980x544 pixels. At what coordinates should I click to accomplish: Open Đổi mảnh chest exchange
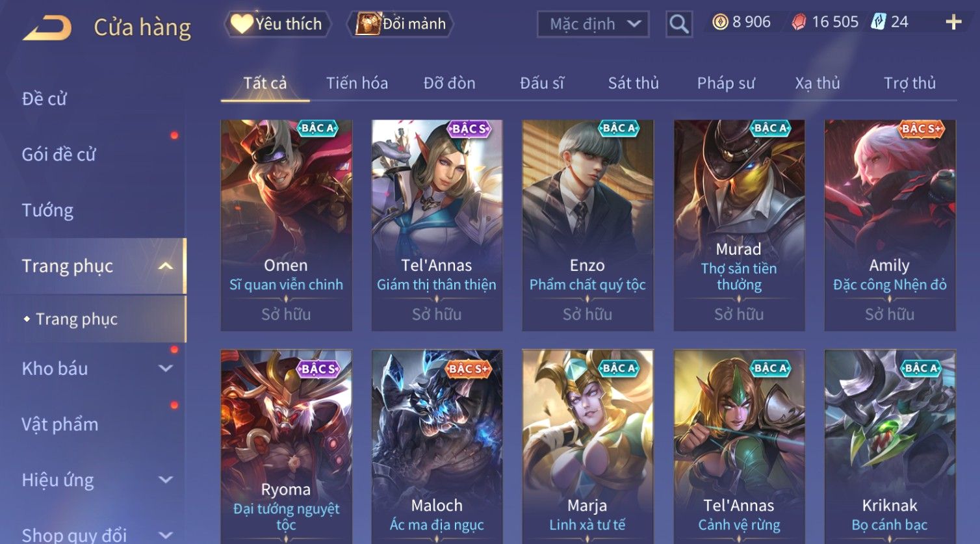[x=400, y=24]
